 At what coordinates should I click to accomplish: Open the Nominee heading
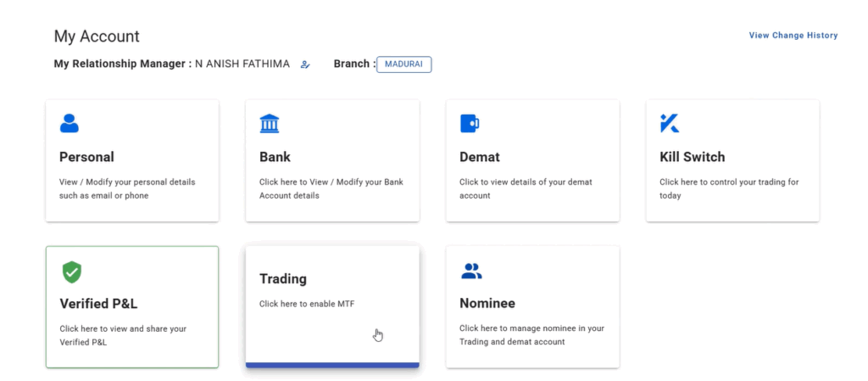pyautogui.click(x=487, y=304)
